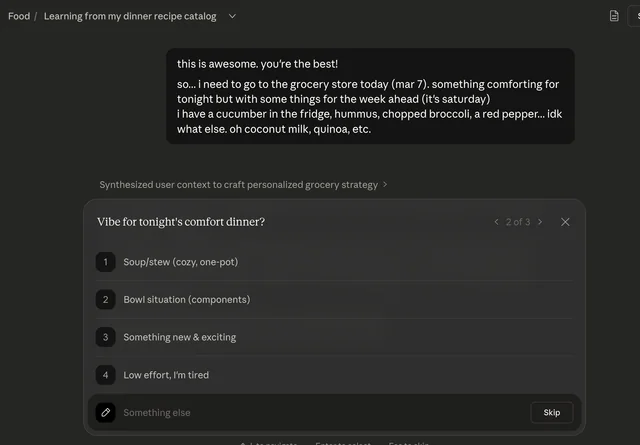Open the Learning from my dinner recipe catalog title
The height and width of the screenshot is (445, 640).
pos(130,16)
